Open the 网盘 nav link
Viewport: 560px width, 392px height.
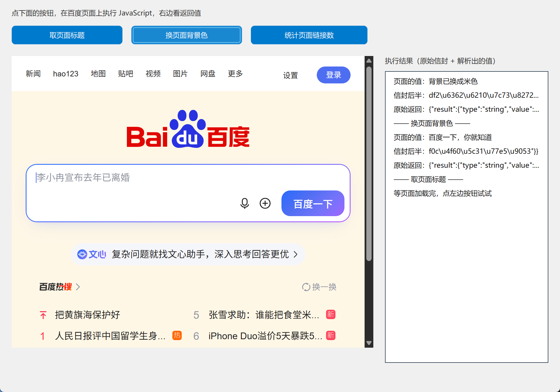click(208, 74)
